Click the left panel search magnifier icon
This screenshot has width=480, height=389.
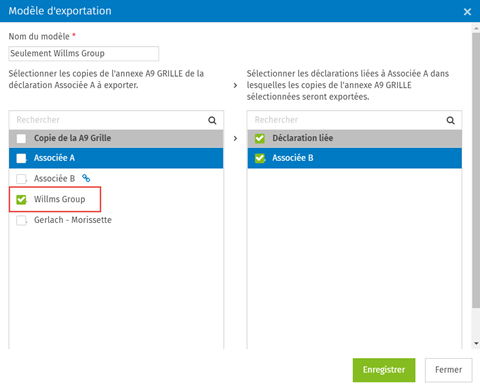point(212,120)
